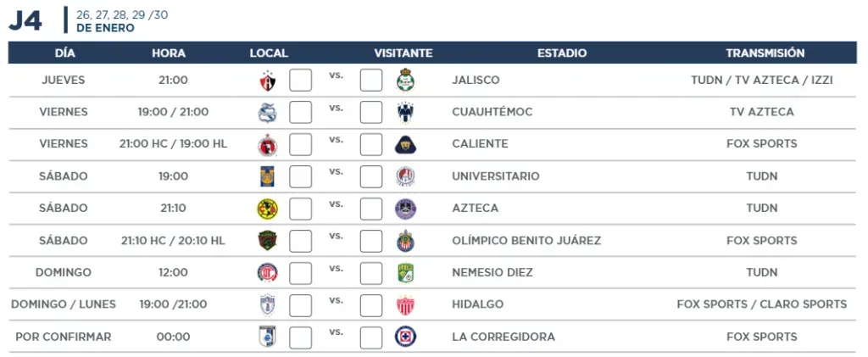Select the Monterrey Rayados logo
The height and width of the screenshot is (357, 868).
click(406, 113)
